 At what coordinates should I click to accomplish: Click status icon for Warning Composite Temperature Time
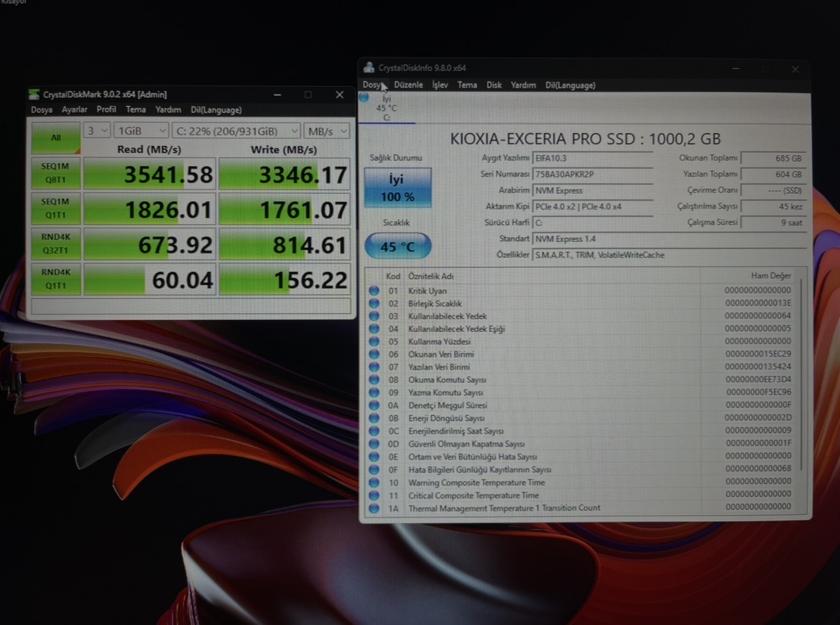(374, 483)
